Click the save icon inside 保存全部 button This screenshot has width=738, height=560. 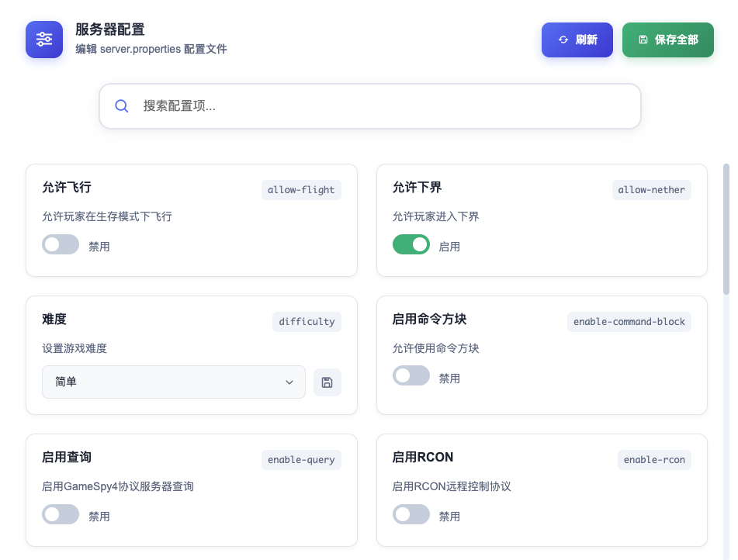[643, 40]
